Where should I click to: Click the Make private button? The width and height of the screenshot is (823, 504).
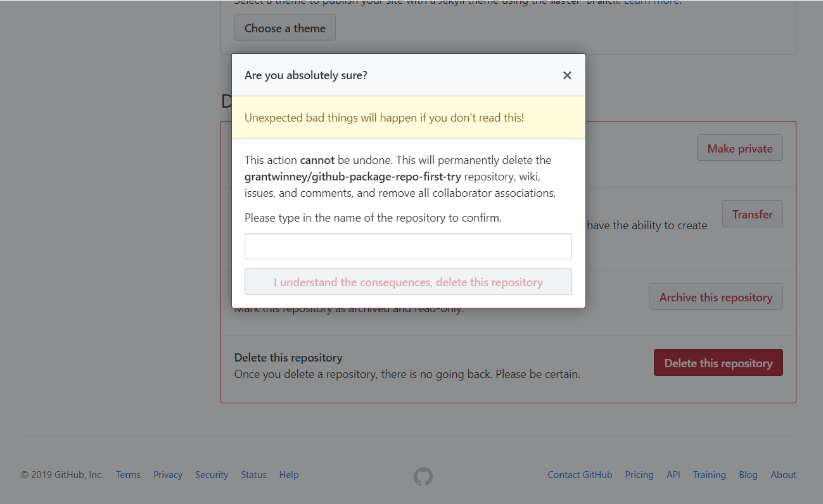(x=739, y=148)
